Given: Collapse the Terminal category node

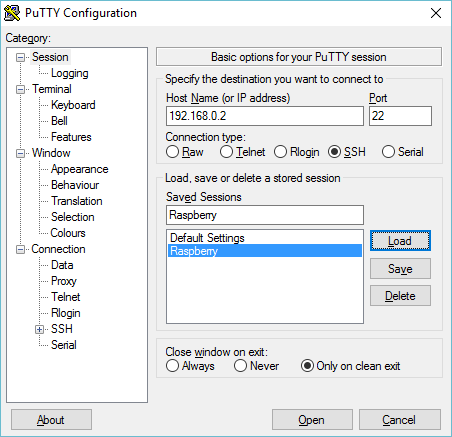Looking at the screenshot, I should click(21, 90).
